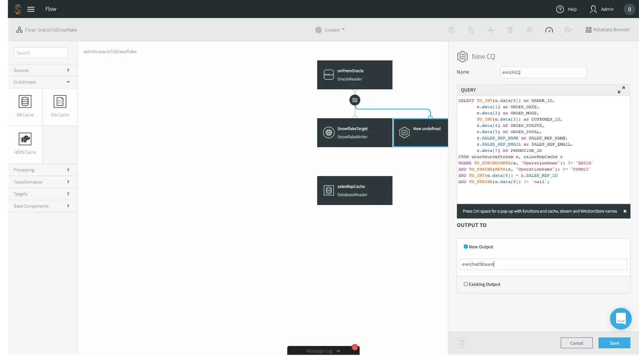Select the New Output radio button

pos(466,247)
